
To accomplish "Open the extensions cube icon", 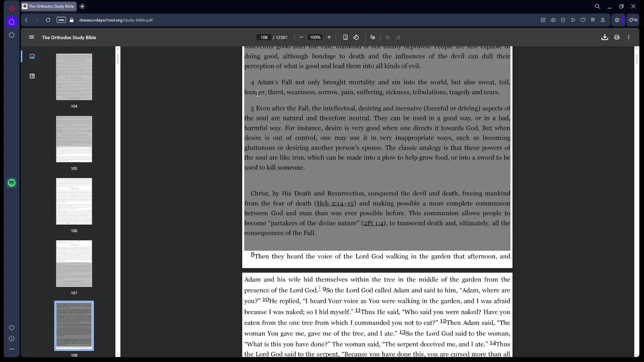I will click(x=617, y=20).
